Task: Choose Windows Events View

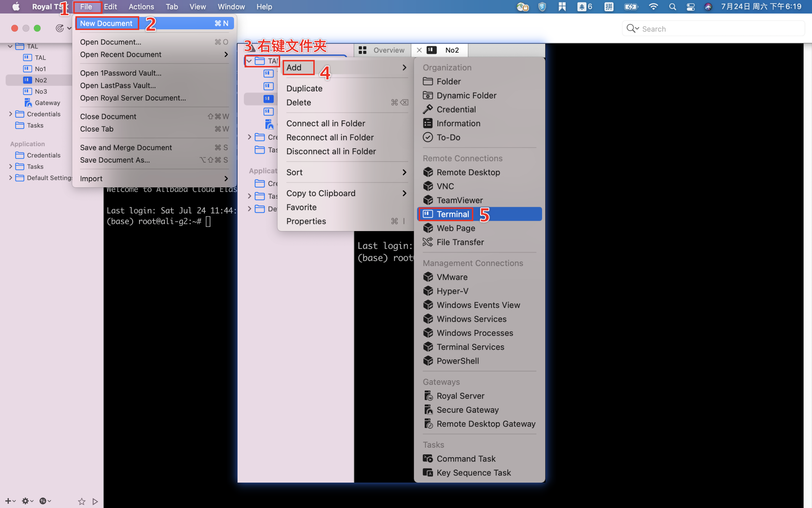Action: pyautogui.click(x=479, y=305)
